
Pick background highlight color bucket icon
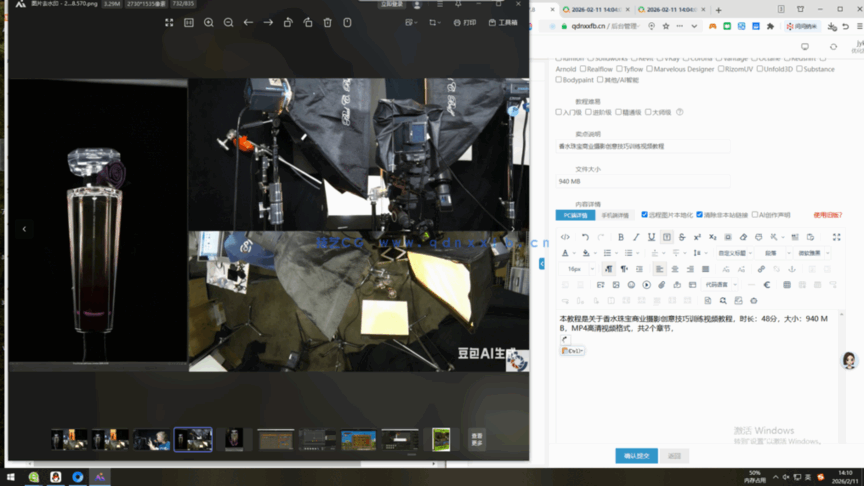[x=586, y=253]
